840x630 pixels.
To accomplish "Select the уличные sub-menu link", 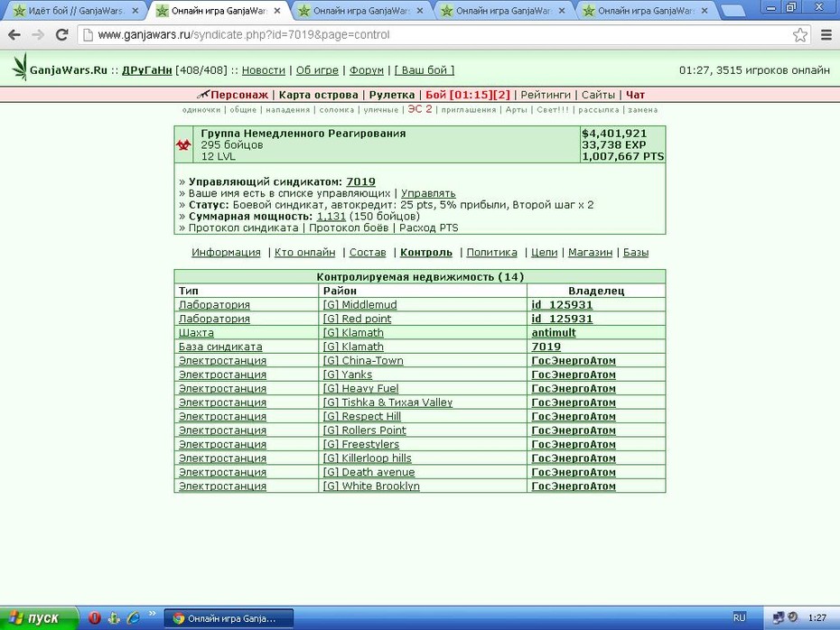I will coord(381,110).
